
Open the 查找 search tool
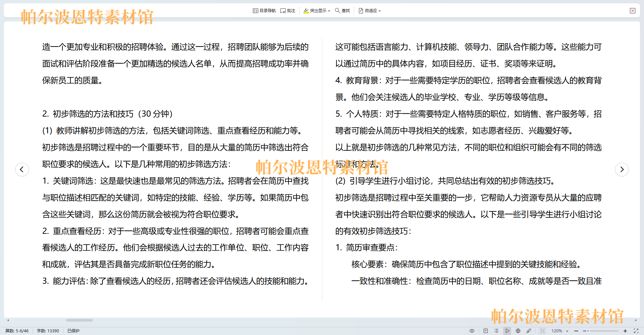tap(342, 11)
